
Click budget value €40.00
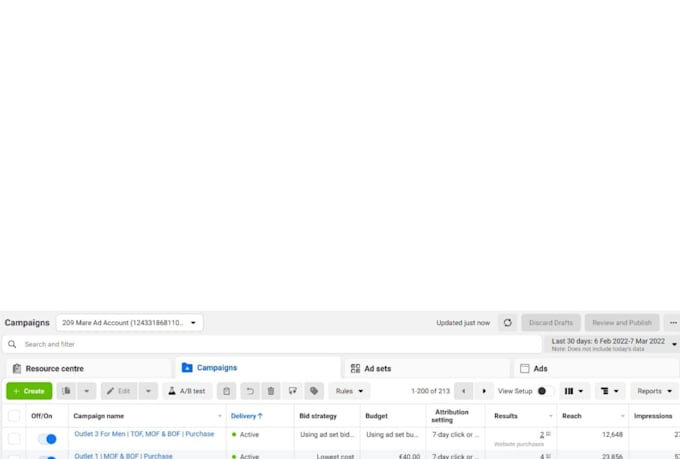click(x=409, y=456)
